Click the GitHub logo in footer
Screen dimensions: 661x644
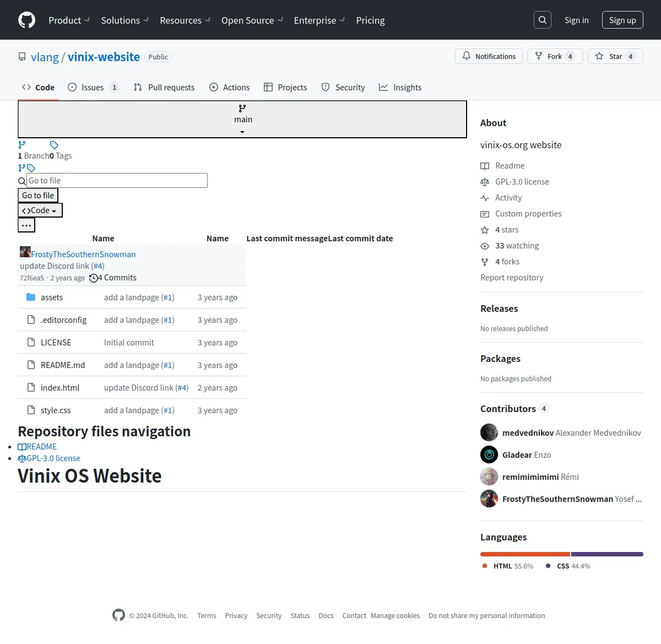click(118, 615)
